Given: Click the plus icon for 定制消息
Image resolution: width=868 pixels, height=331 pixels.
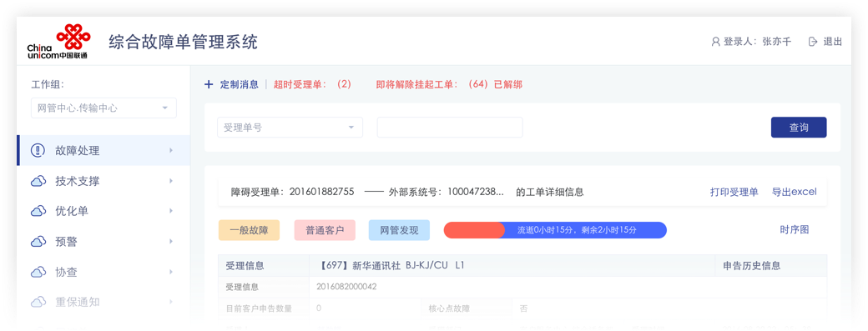Looking at the screenshot, I should [209, 84].
